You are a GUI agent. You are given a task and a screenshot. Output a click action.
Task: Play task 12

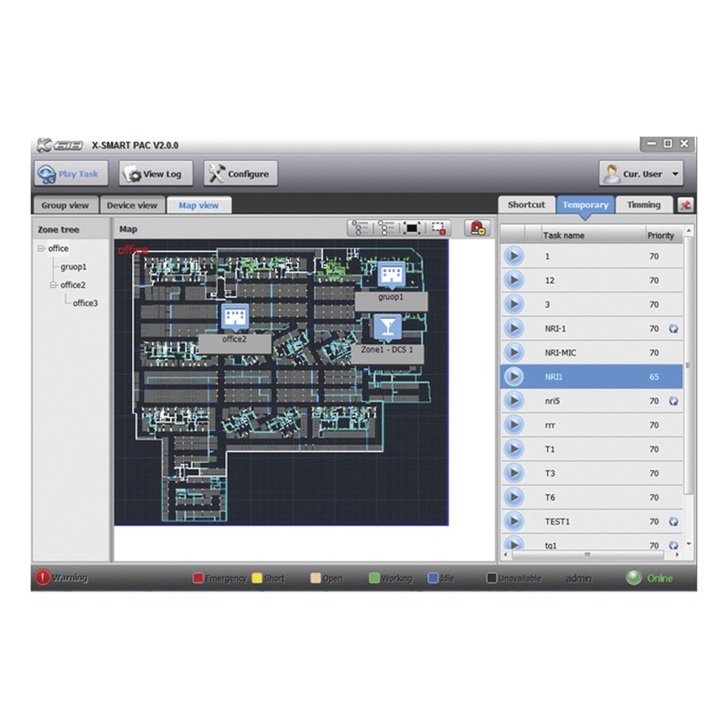[x=514, y=280]
